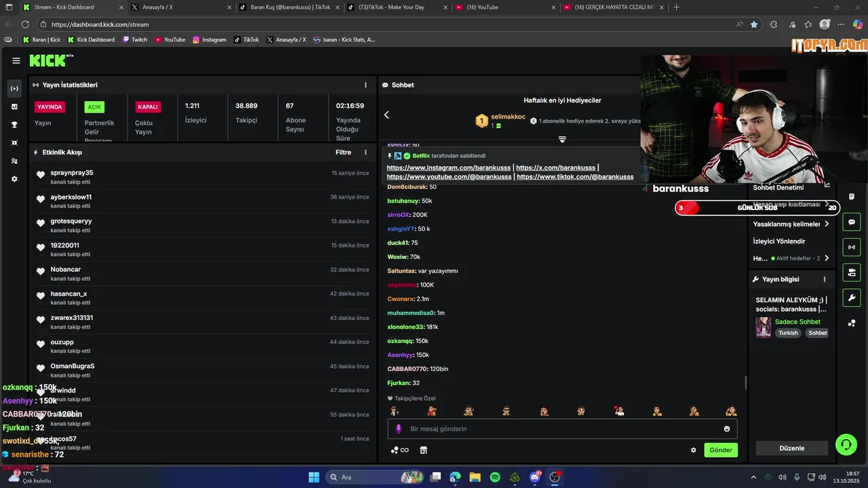Open File Explorer from the taskbar
The image size is (868, 488).
tap(475, 477)
